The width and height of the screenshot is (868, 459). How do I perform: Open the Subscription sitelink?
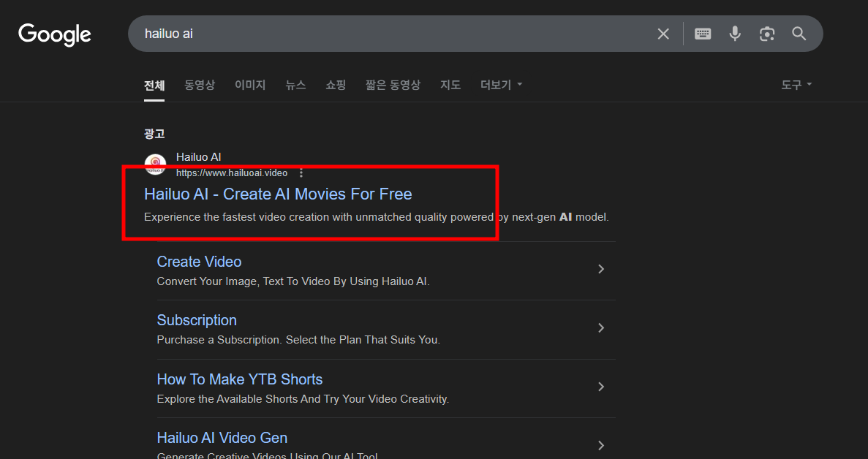tap(197, 320)
